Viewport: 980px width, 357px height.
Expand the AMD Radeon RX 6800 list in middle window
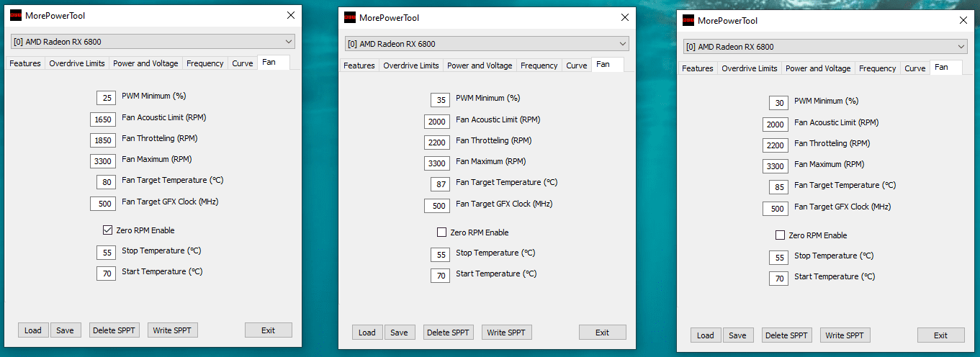[487, 43]
